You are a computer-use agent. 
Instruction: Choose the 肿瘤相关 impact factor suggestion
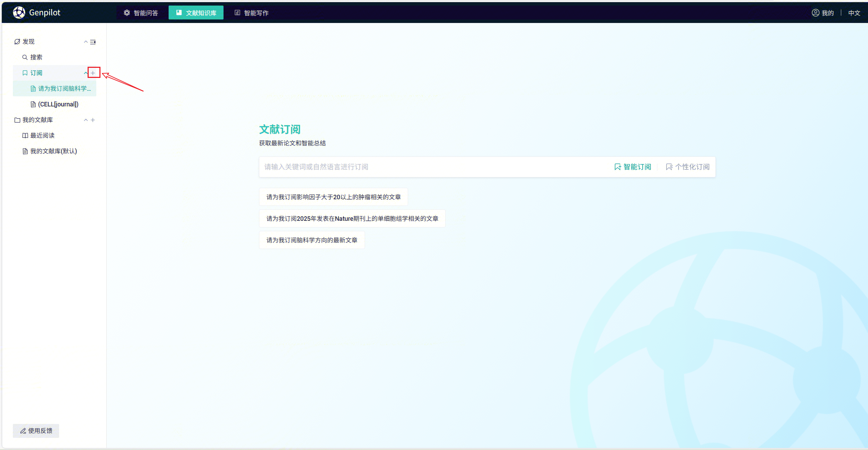click(x=333, y=197)
